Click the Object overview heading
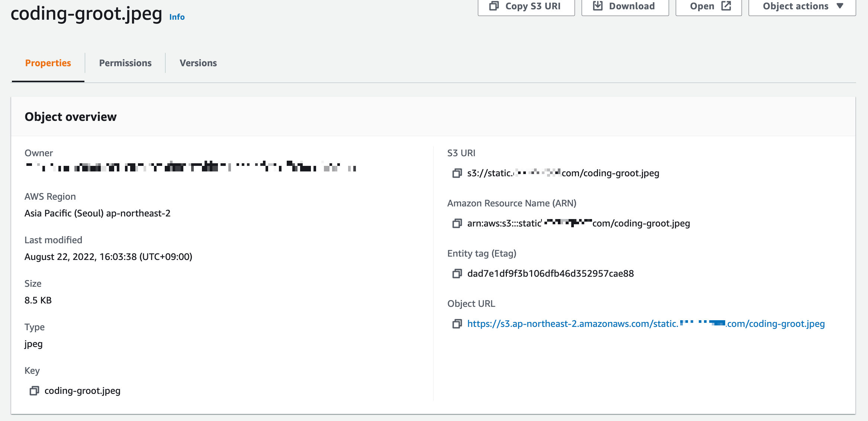Viewport: 868px width, 421px height. tap(71, 117)
